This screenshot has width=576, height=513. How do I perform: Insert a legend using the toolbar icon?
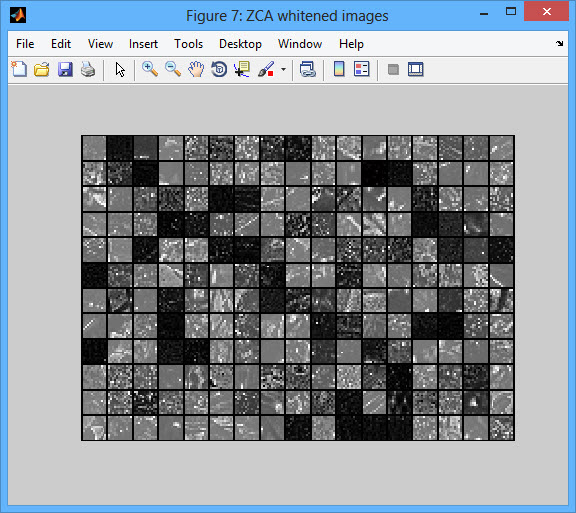click(361, 69)
